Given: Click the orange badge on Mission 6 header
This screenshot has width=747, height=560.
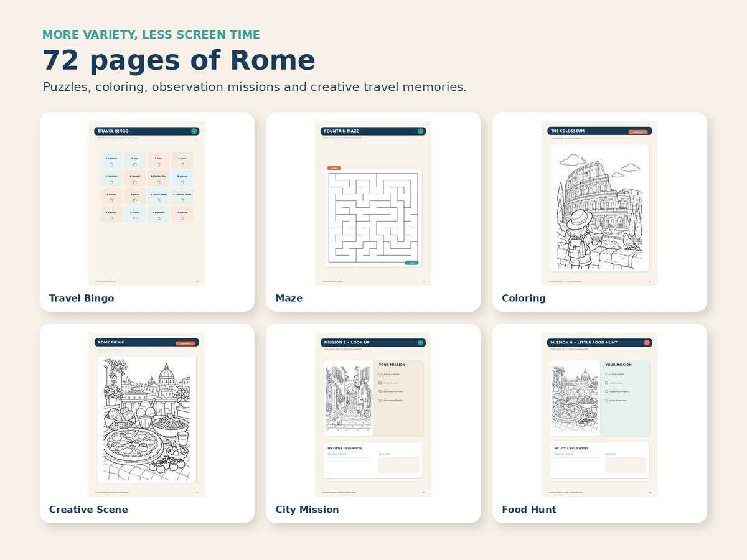Looking at the screenshot, I should pos(647,343).
